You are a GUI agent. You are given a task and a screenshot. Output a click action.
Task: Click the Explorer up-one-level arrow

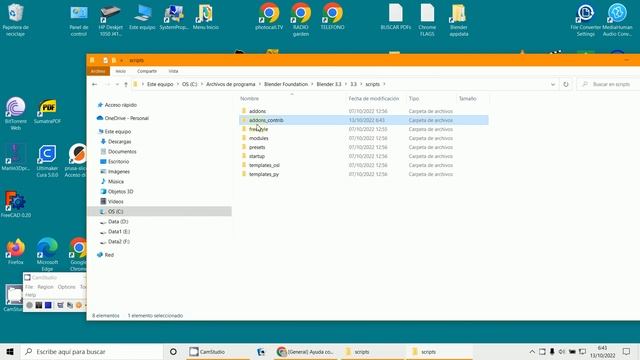[126, 84]
